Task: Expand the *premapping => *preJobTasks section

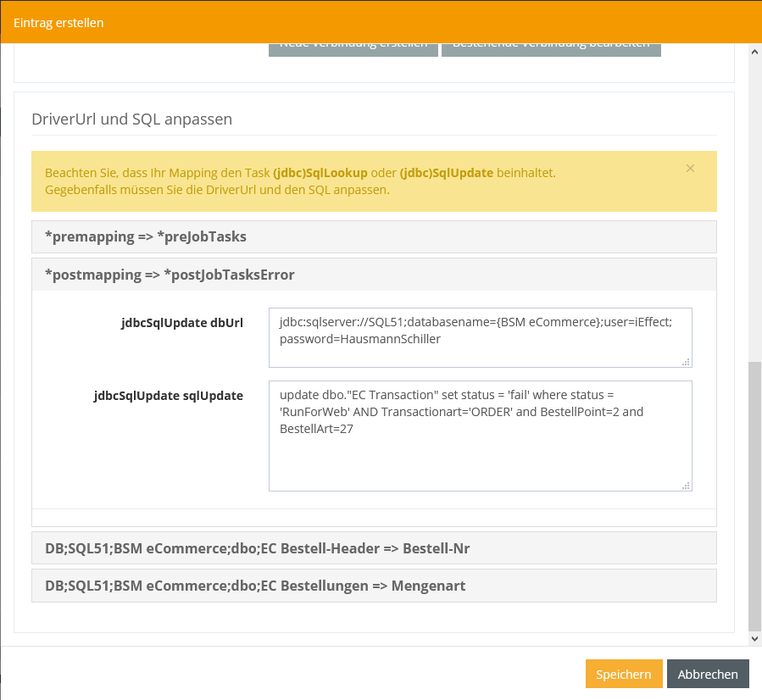Action: coord(374,236)
